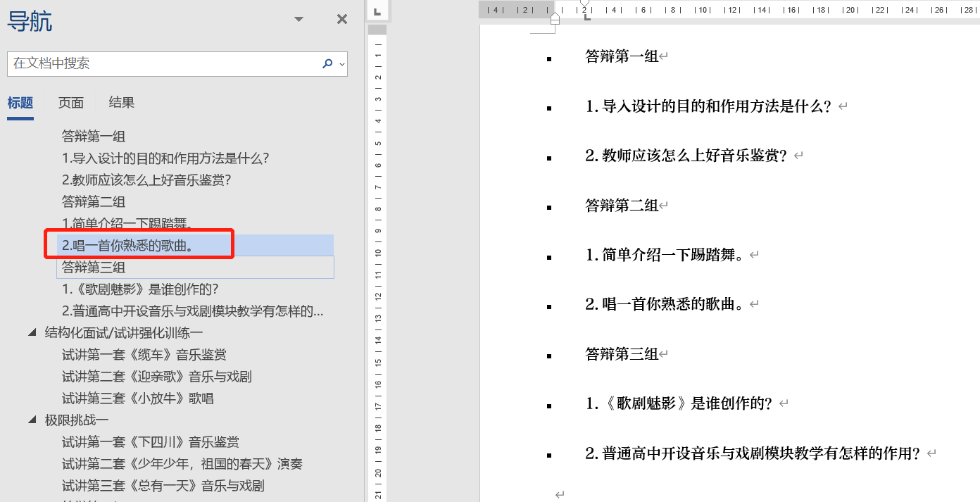Switch to the 页面 tab
This screenshot has width=980, height=502.
click(x=71, y=103)
